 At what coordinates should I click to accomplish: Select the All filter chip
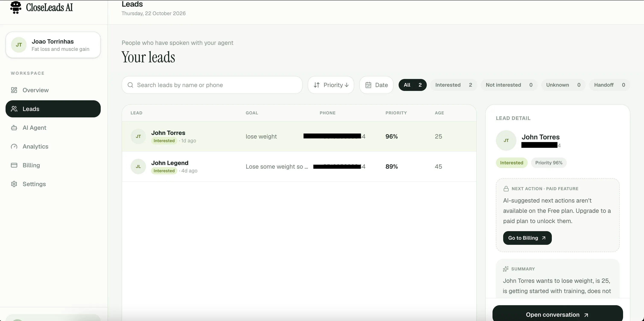412,85
